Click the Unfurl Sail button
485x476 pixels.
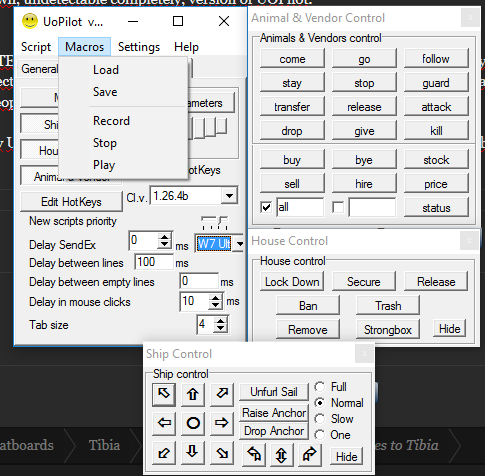[274, 392]
